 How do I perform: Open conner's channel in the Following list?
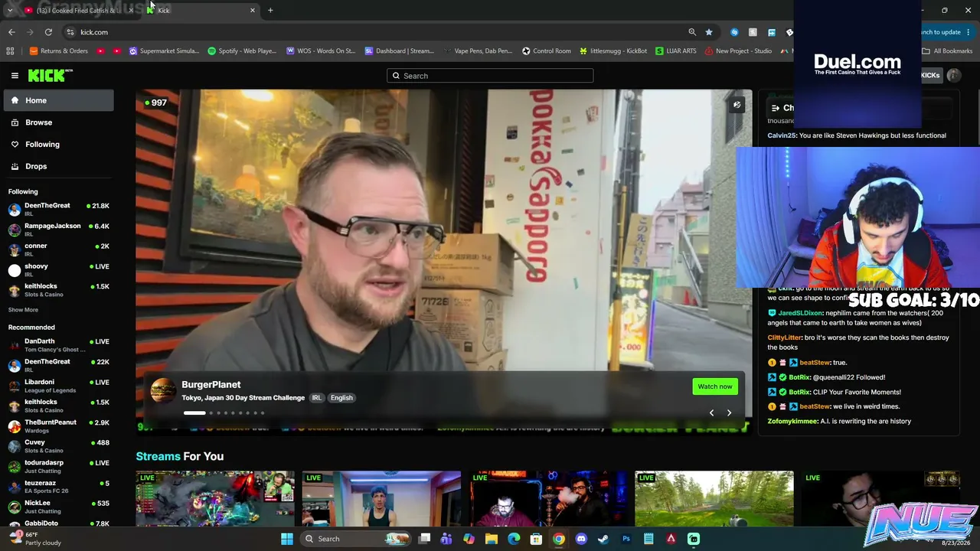click(59, 249)
